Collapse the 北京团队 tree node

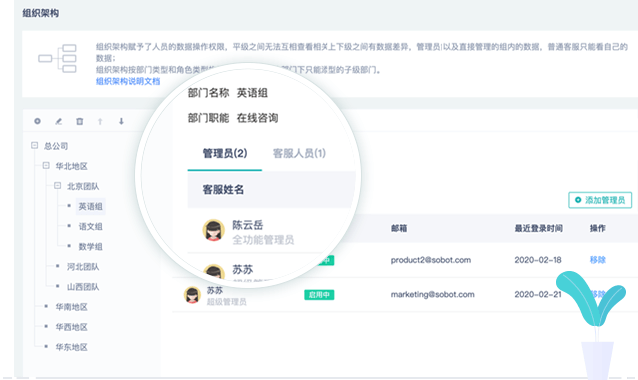[57, 186]
